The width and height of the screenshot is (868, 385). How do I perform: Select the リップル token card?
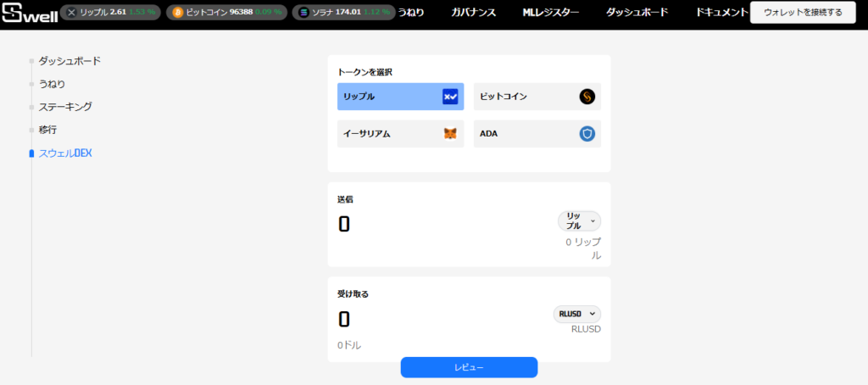[400, 97]
